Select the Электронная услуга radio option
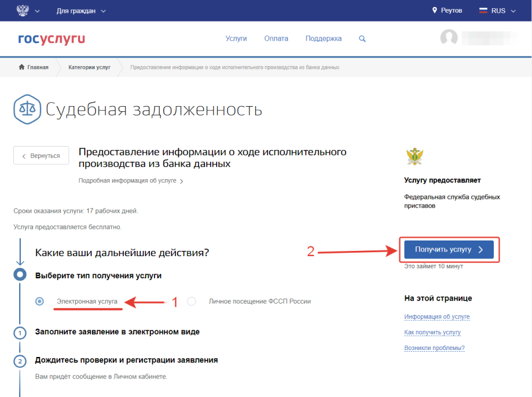The height and width of the screenshot is (397, 532). 39,301
